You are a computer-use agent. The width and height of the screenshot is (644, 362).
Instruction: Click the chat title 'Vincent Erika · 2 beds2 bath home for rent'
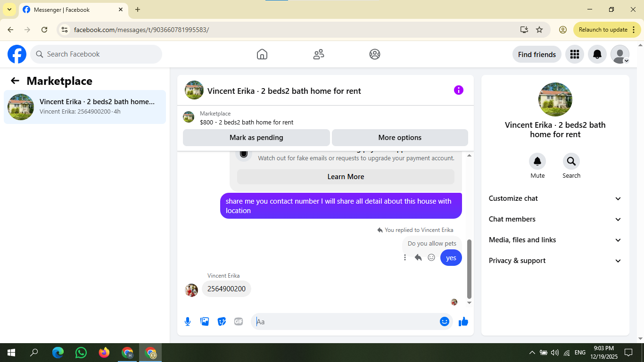[x=284, y=91]
